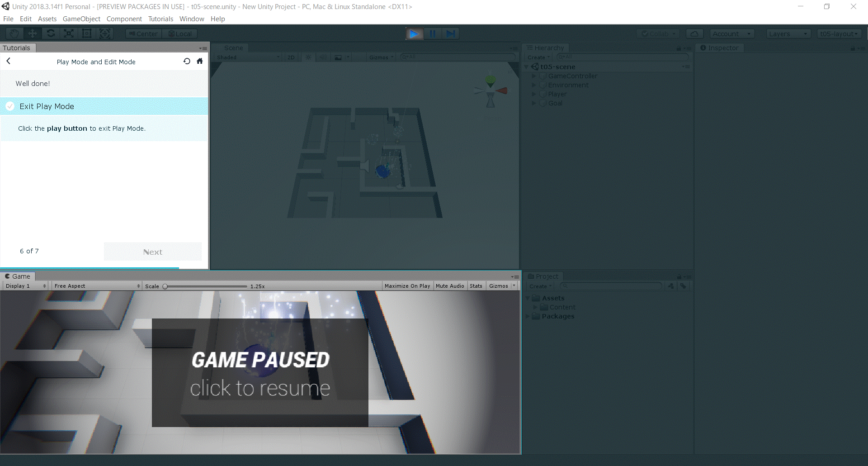Open the Game panel options menu
868x466 pixels.
pos(515,276)
